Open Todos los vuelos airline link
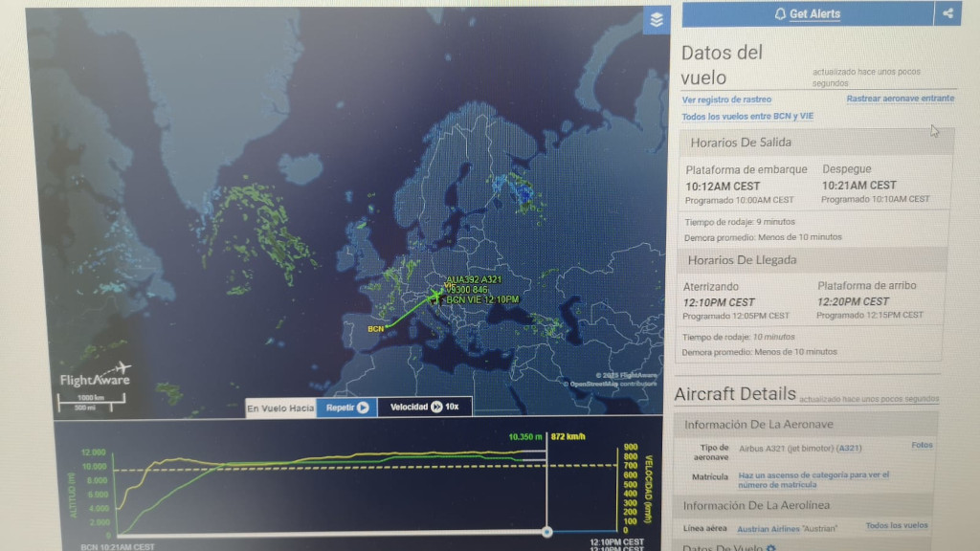Image resolution: width=980 pixels, height=551 pixels. click(896, 526)
